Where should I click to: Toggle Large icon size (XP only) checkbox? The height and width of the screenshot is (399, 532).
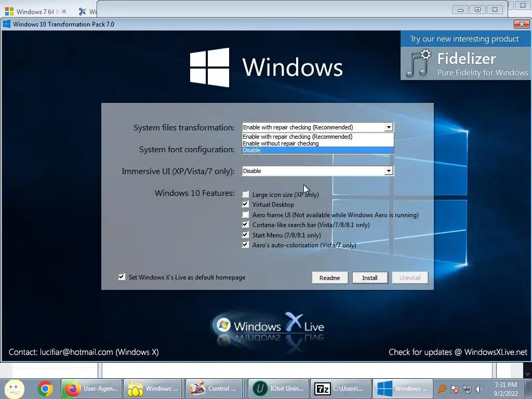[x=245, y=194]
